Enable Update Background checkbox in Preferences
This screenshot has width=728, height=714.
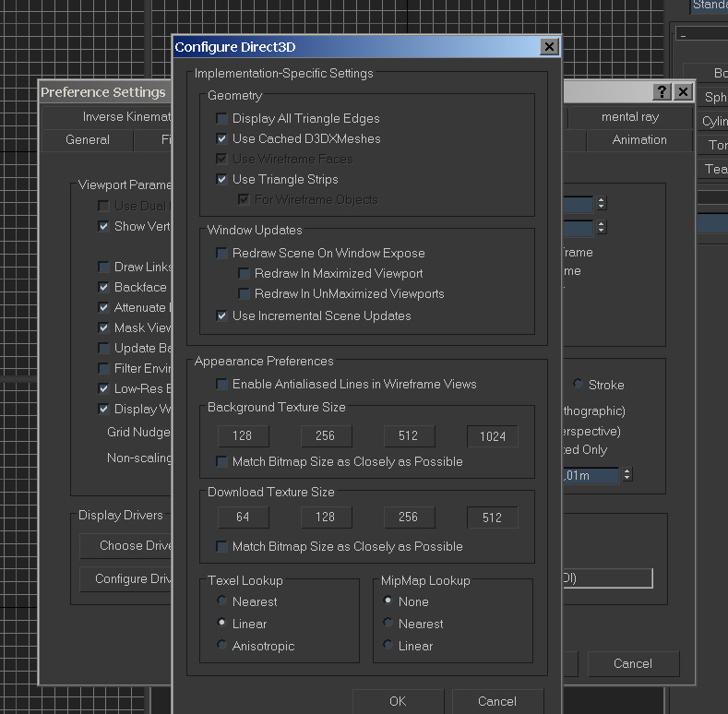pyautogui.click(x=103, y=348)
